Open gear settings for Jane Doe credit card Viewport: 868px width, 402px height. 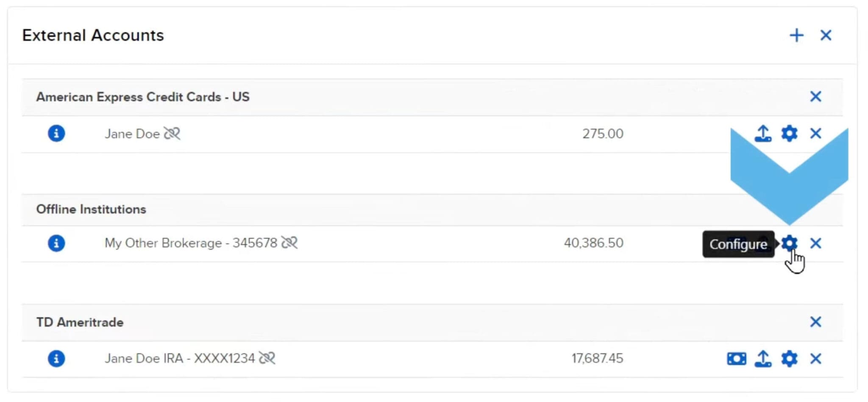[x=789, y=133]
